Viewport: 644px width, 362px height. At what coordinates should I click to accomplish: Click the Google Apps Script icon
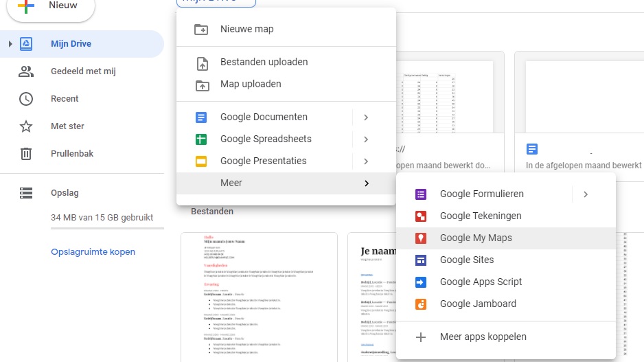click(421, 282)
